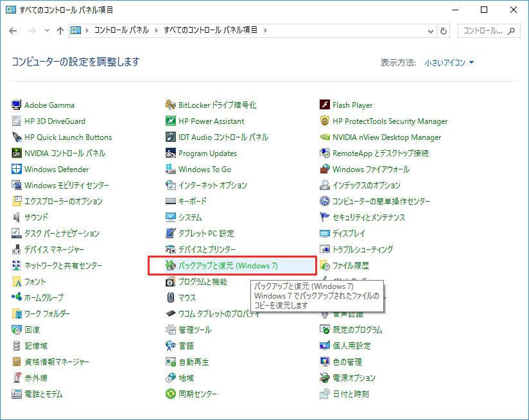Open the 表示方法 小さいアイコン dropdown

[449, 63]
